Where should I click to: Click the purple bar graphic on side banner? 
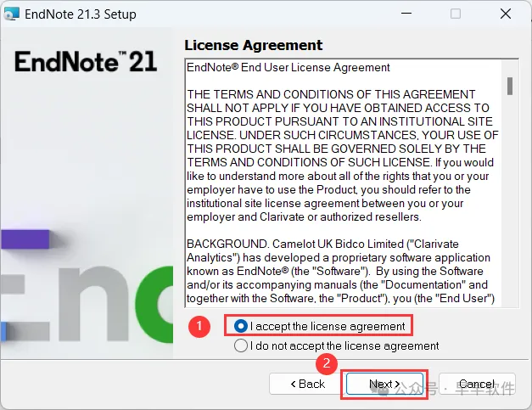click(x=25, y=239)
